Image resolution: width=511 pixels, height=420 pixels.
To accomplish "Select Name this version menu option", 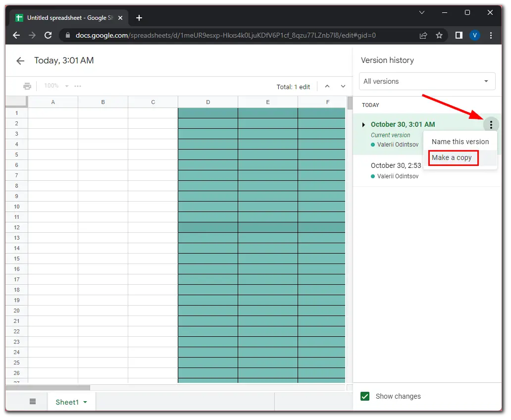I will click(460, 142).
